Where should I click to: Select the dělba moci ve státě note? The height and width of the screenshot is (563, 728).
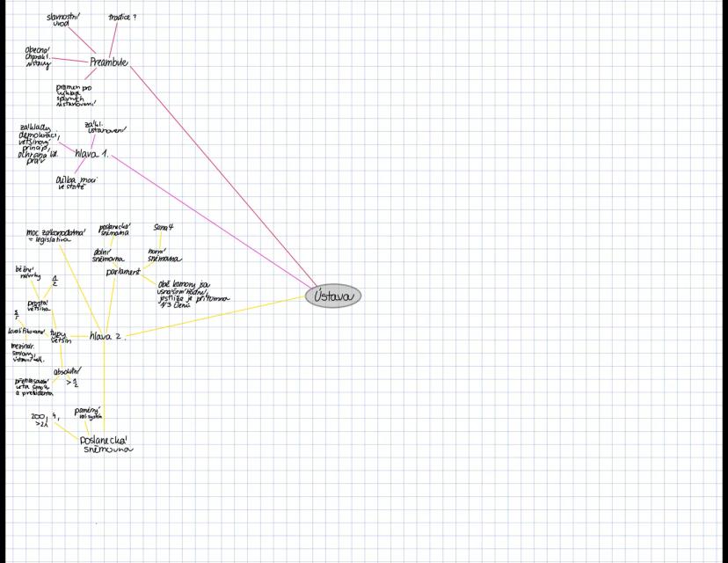[x=76, y=182]
